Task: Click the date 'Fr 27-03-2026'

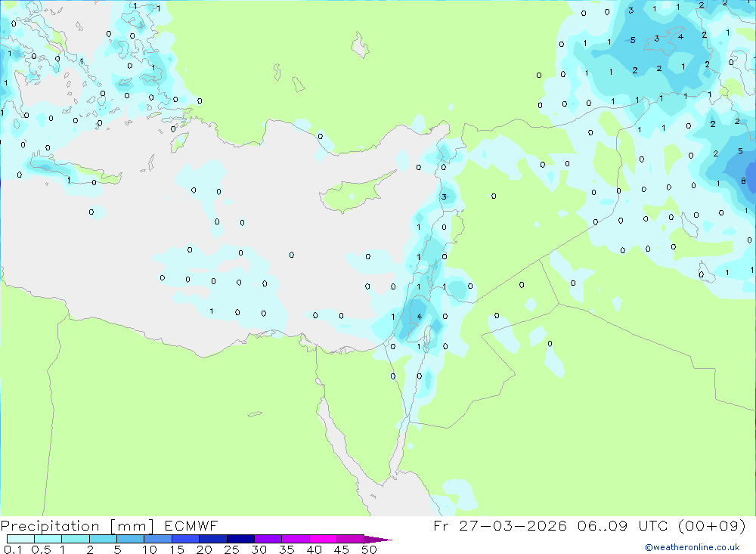Action: click(x=500, y=525)
